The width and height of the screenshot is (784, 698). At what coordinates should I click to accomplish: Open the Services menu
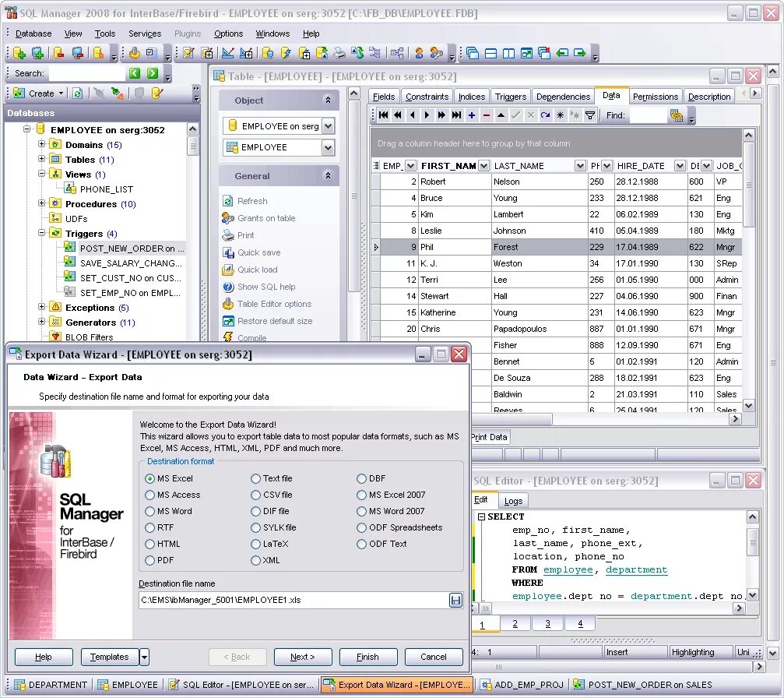click(x=145, y=33)
